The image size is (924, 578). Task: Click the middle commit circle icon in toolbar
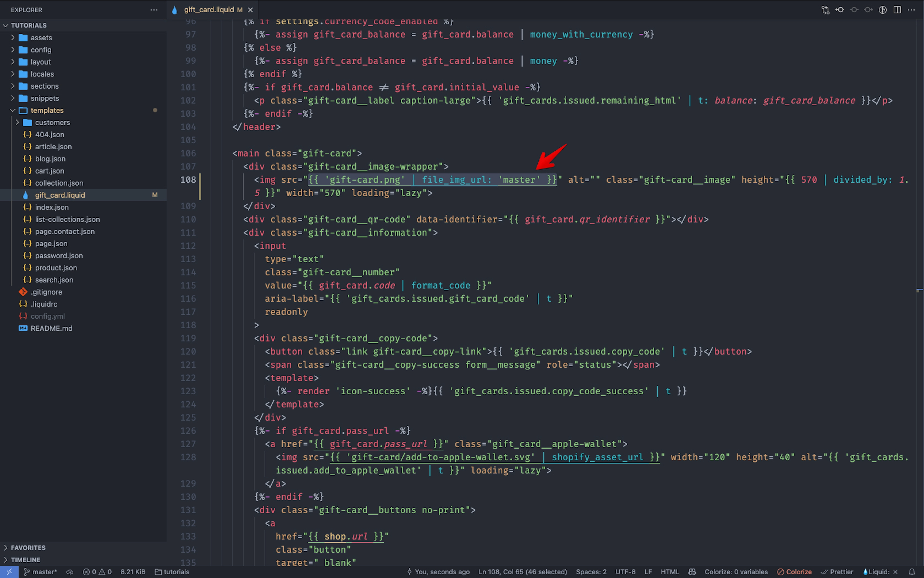point(854,10)
